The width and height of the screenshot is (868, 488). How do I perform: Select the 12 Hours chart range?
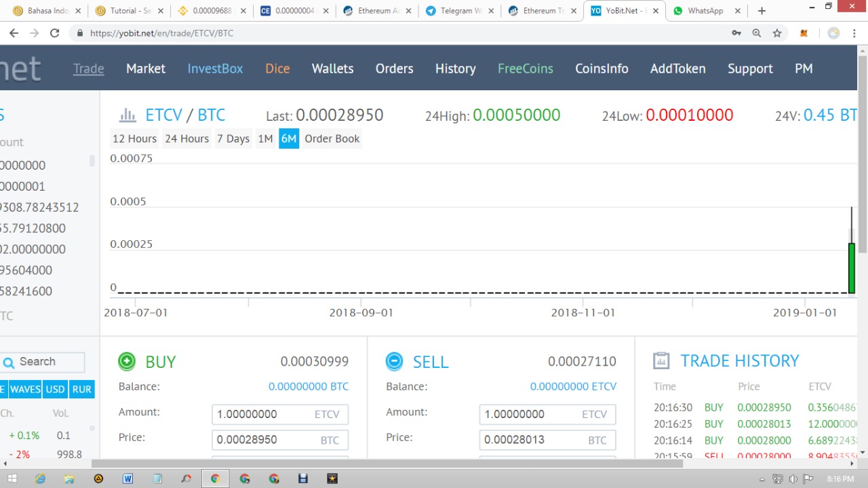[134, 138]
